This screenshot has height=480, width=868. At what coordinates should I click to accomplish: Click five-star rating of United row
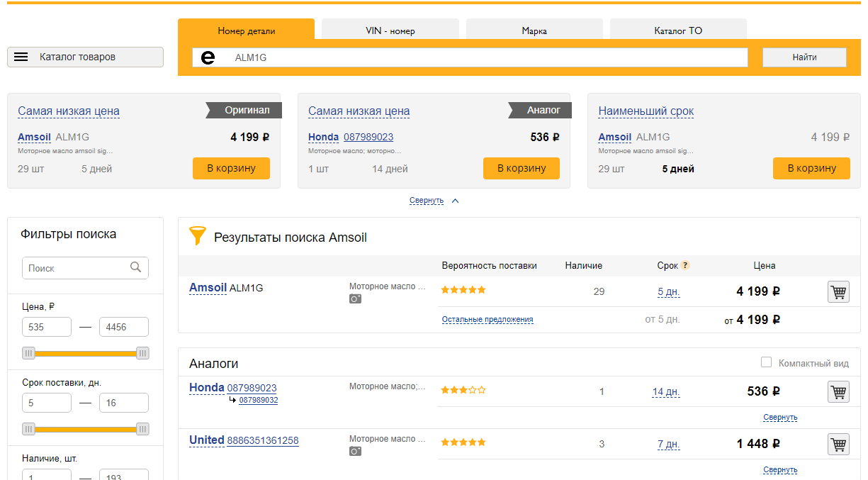(x=463, y=442)
